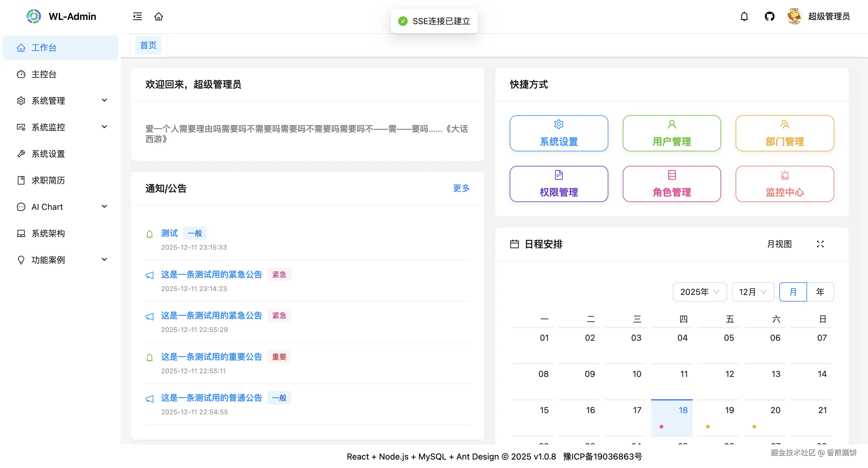Expand schedule with fullscreen icon

tap(820, 244)
